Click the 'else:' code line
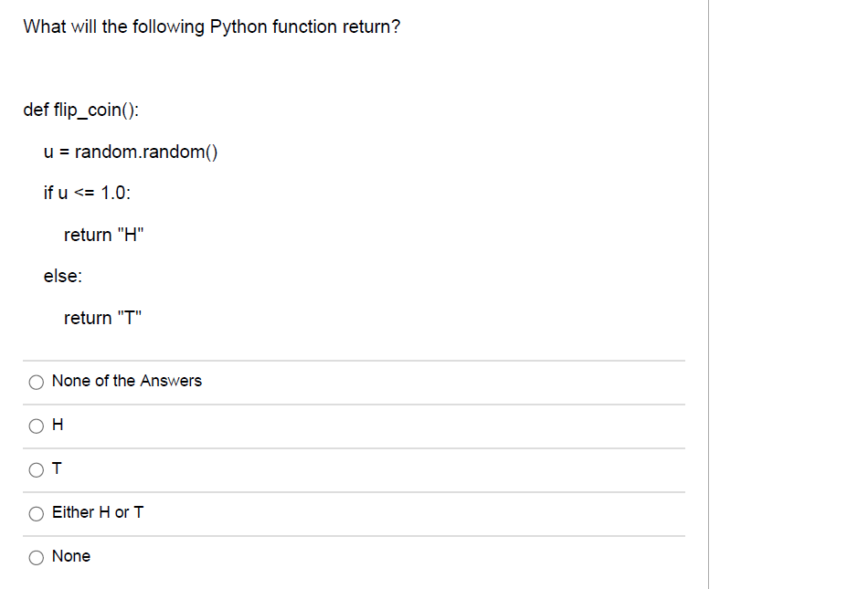 tap(63, 276)
